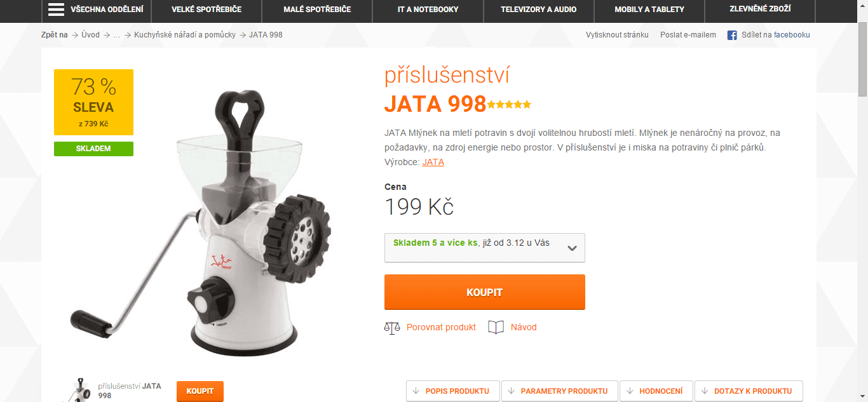Click the Facebook icon to share
The width and height of the screenshot is (868, 402).
pyautogui.click(x=732, y=35)
